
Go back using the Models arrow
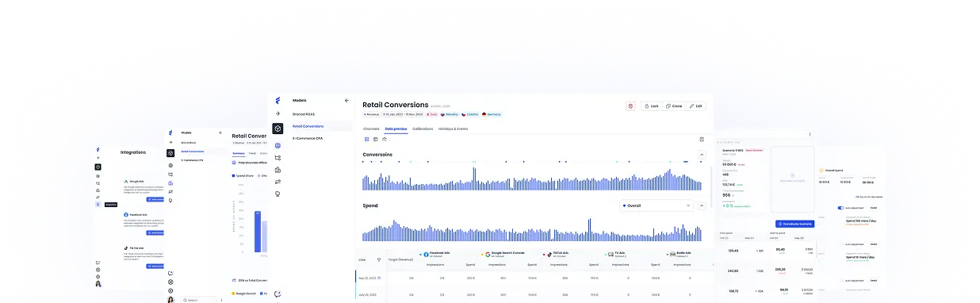tap(346, 101)
